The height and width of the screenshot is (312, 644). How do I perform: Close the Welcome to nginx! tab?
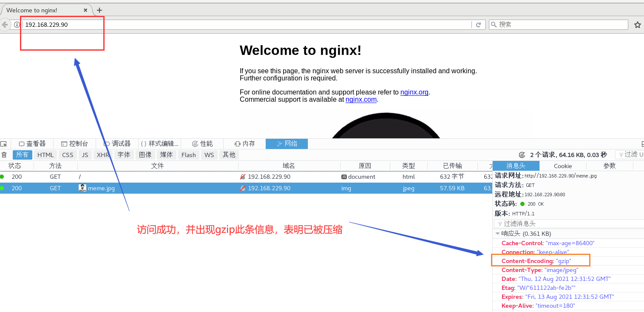click(86, 10)
